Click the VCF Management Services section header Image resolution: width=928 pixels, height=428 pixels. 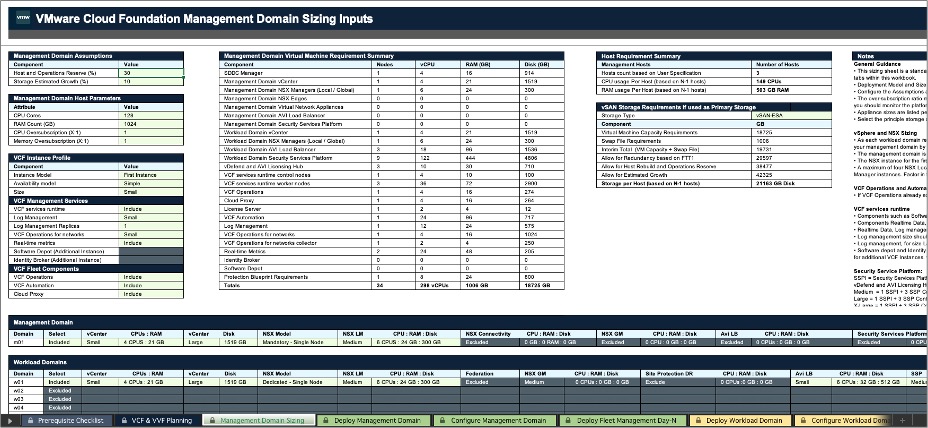click(x=96, y=201)
